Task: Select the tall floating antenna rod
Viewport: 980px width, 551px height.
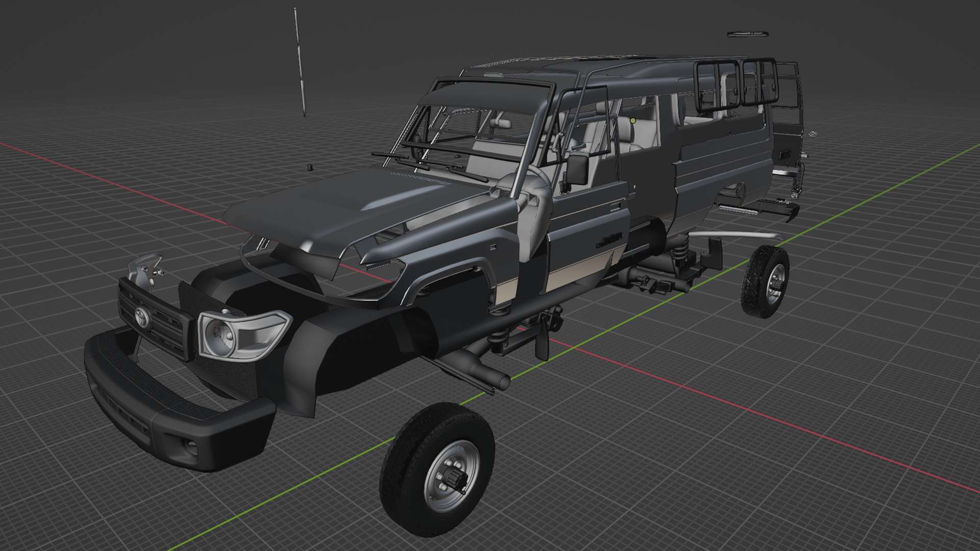Action: coord(300,62)
